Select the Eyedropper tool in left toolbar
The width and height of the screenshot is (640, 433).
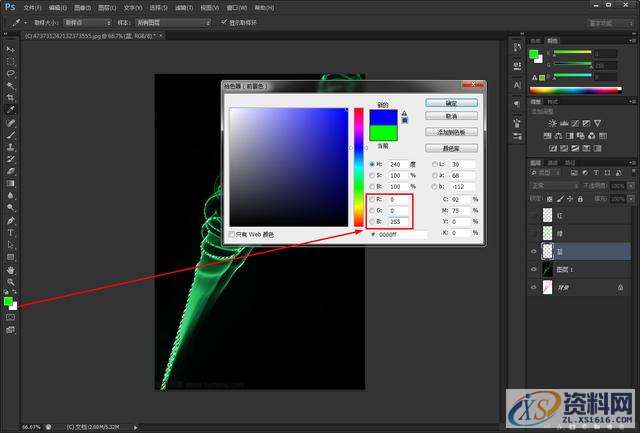pos(10,110)
